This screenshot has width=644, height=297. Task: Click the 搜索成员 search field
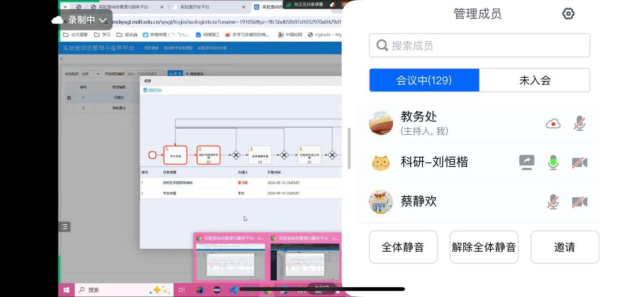click(479, 46)
